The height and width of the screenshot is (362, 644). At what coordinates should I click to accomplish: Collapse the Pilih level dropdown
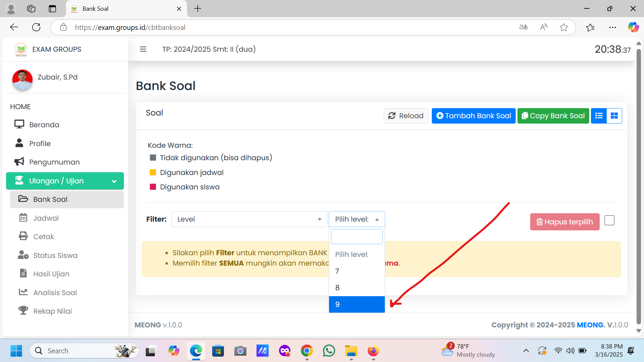pos(357,219)
